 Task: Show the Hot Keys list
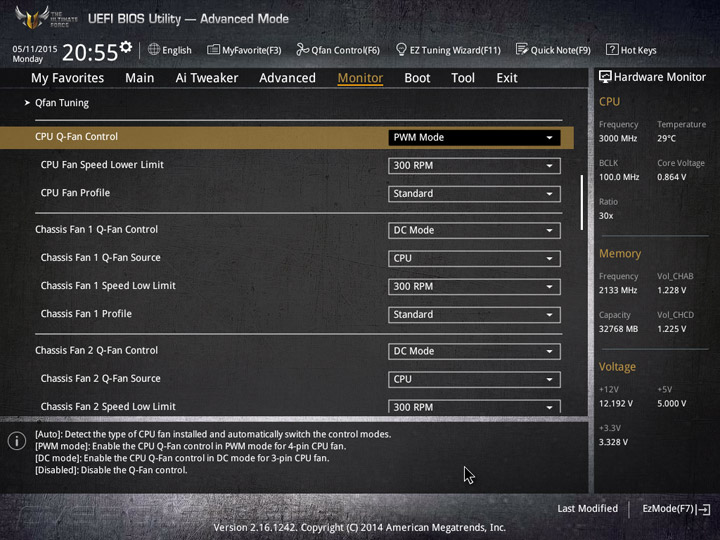(638, 50)
